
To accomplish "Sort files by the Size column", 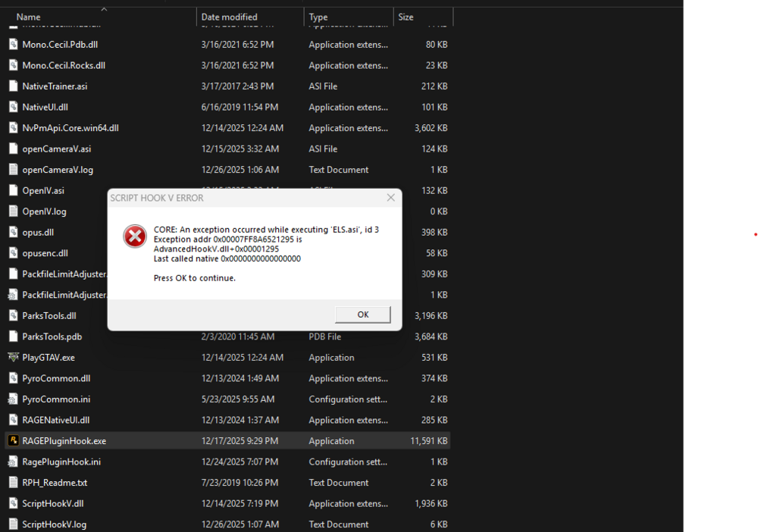I will [x=406, y=17].
